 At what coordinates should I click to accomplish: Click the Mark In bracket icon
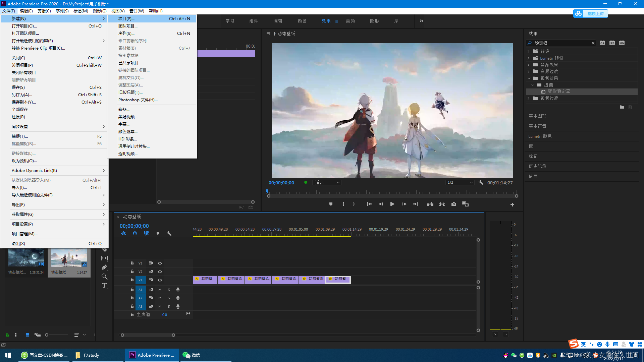point(343,204)
